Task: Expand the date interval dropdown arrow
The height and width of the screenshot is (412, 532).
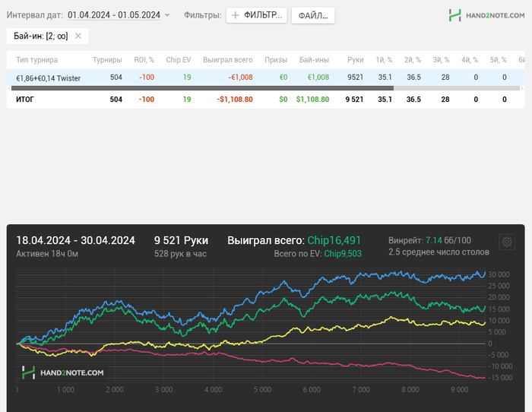Action: (x=167, y=15)
